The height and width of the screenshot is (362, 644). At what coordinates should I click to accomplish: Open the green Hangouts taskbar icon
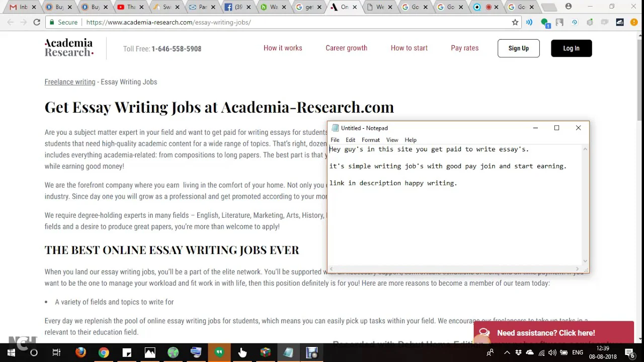coord(219,353)
